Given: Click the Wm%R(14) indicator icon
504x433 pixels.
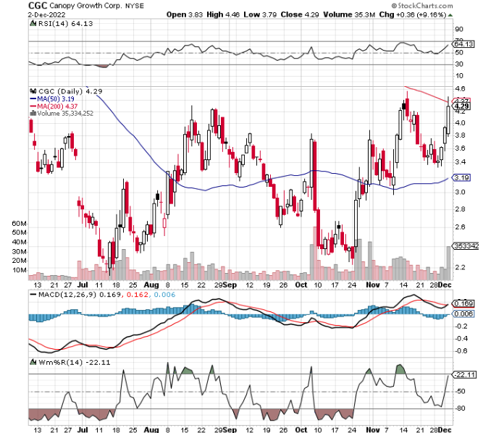Looking at the screenshot, I should 33,361.
